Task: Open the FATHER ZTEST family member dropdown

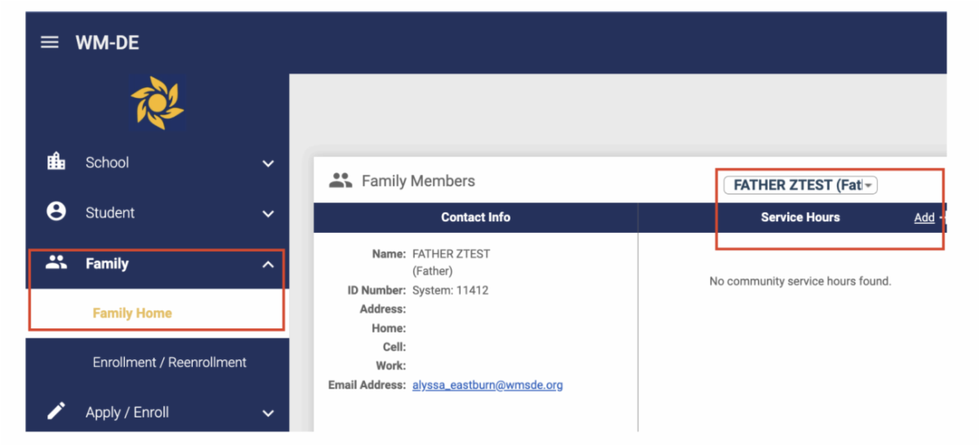Action: coord(800,185)
